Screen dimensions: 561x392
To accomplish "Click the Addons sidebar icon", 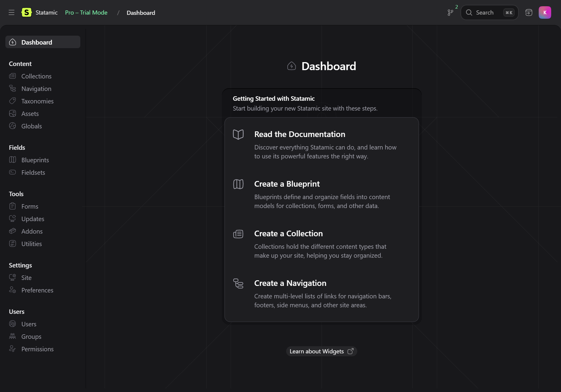I will click(x=12, y=231).
